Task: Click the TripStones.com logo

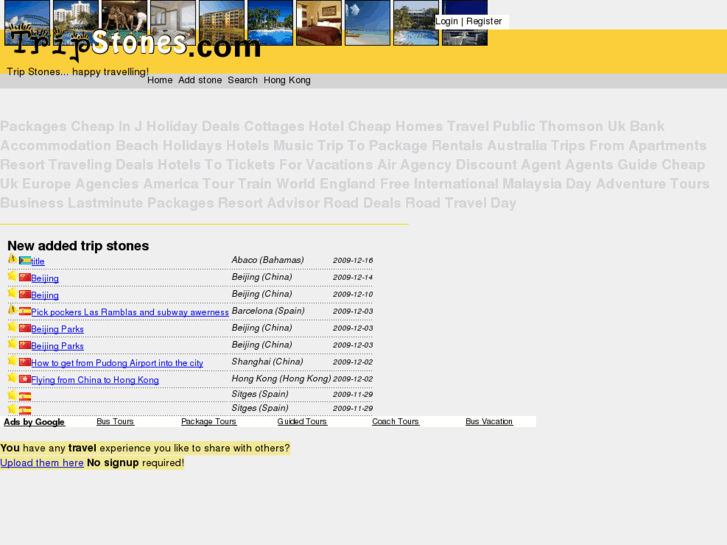Action: click(134, 43)
